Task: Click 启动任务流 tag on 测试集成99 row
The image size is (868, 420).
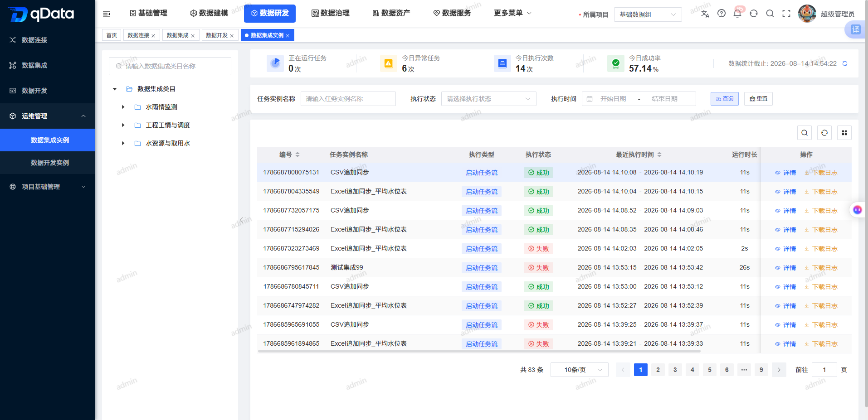Action: [x=482, y=268]
